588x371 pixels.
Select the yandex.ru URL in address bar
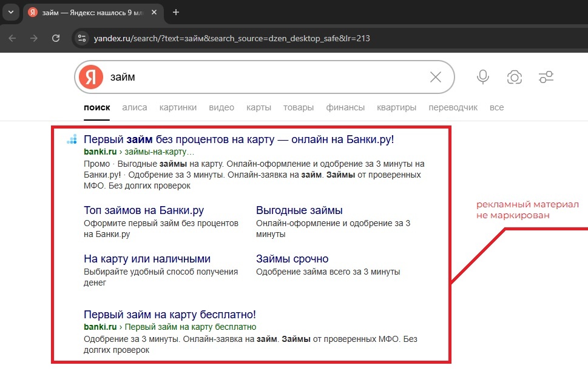232,38
